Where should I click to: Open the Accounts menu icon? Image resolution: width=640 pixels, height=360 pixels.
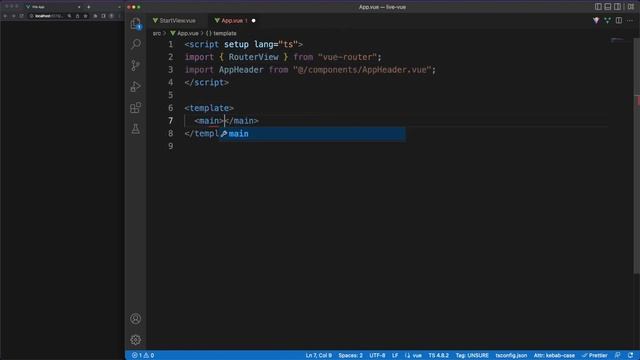(x=136, y=318)
